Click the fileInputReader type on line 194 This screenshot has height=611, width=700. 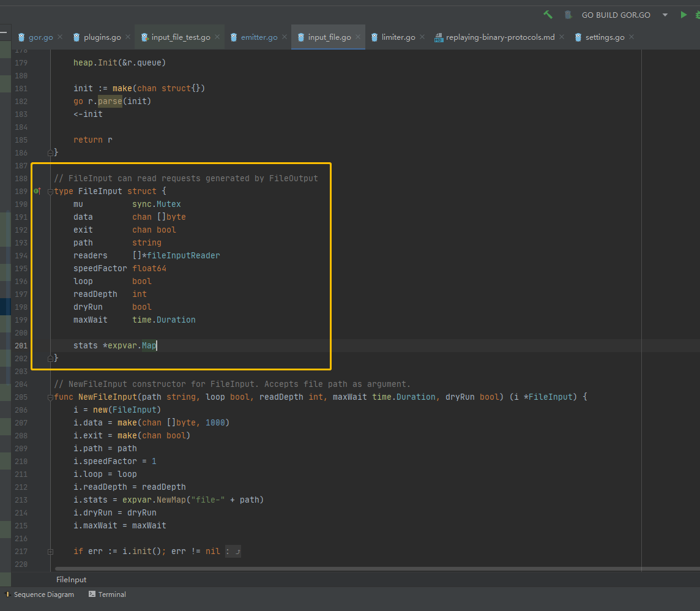(x=184, y=255)
